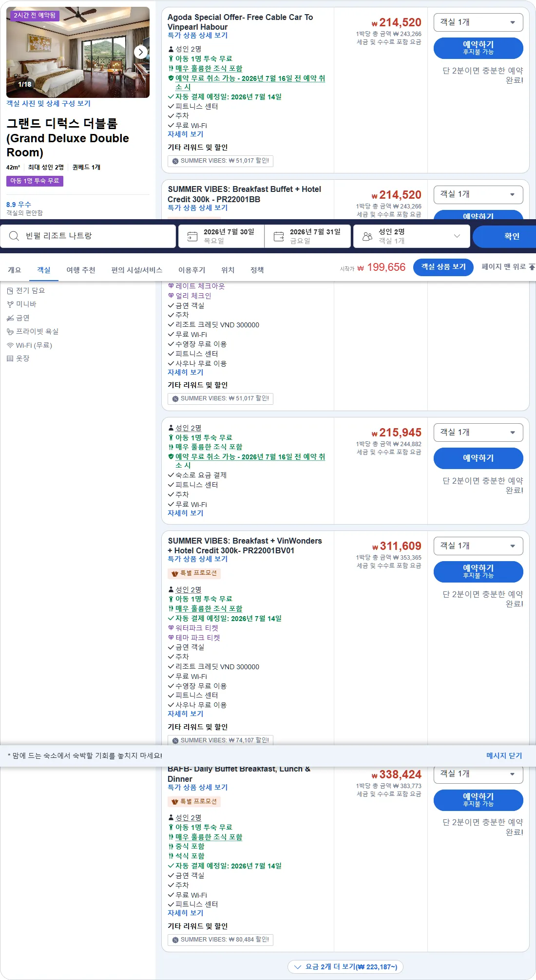Expand 요금 2개 더 보기 rates
This screenshot has height=980, width=536.
point(345,967)
